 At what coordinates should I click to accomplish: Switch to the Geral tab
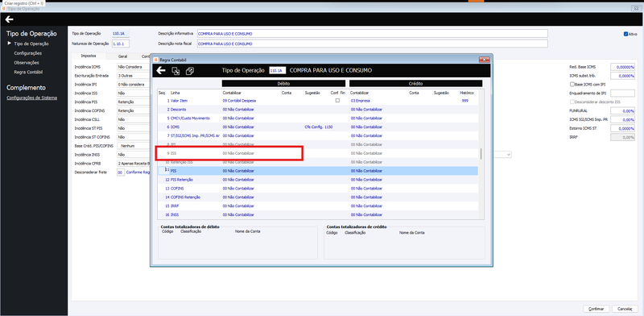click(x=122, y=56)
